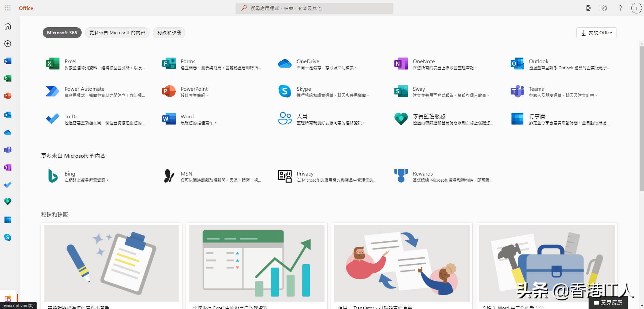The image size is (644, 309).
Task: Open the clipboard and pen tip card
Action: pos(112,266)
